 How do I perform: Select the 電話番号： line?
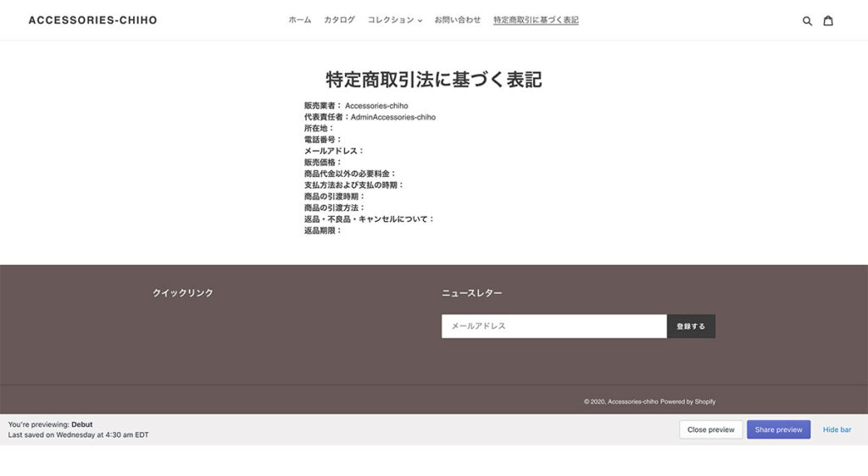click(x=323, y=140)
